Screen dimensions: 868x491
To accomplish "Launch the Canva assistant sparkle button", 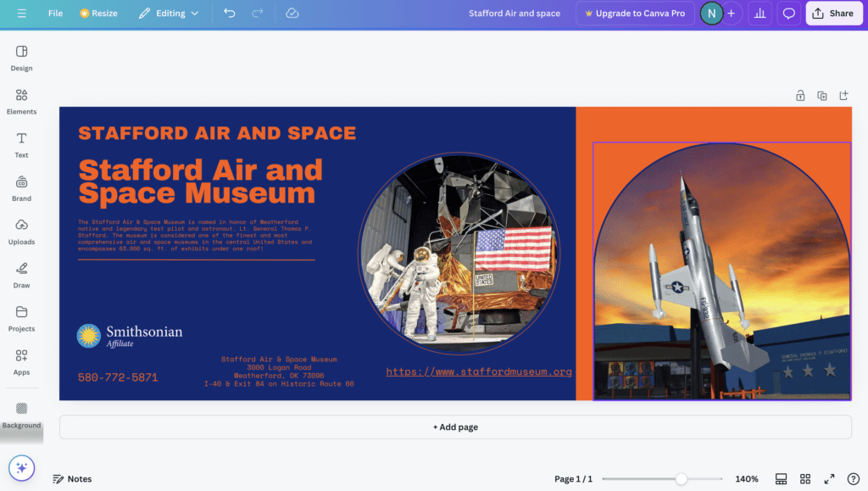I will pos(21,468).
